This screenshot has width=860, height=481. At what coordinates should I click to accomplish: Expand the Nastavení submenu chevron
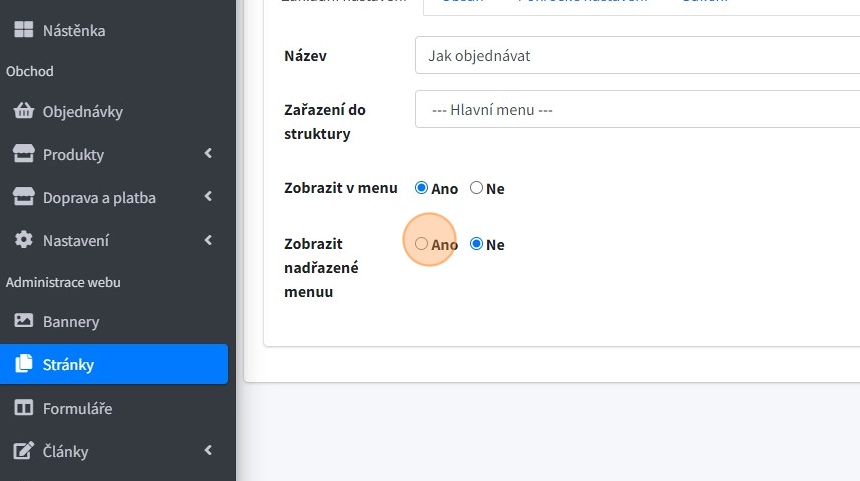[208, 240]
